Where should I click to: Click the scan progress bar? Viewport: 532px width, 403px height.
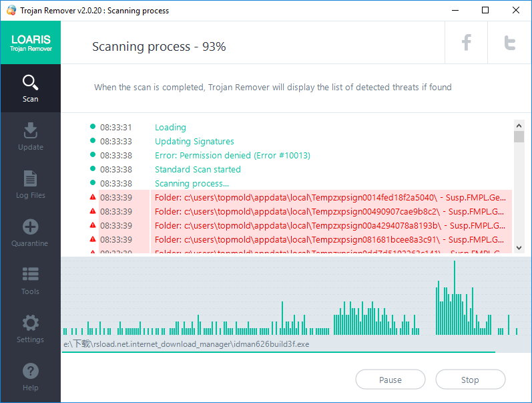tap(278, 352)
